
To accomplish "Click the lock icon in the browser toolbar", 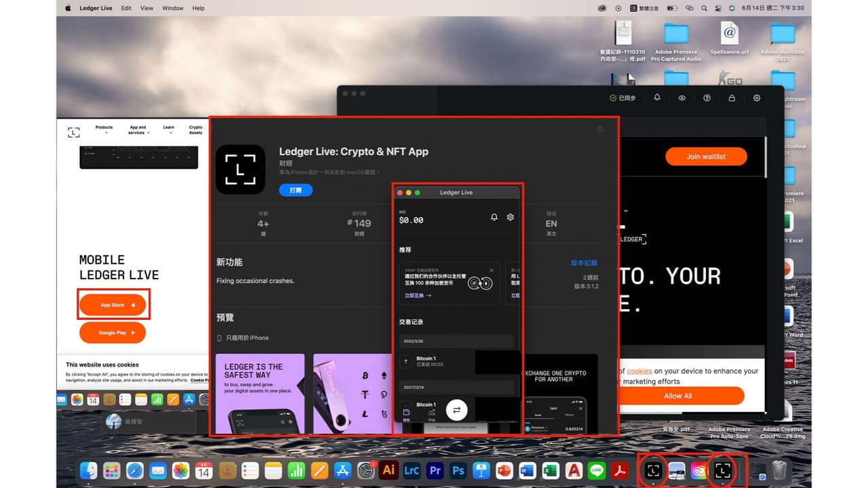I will (732, 98).
